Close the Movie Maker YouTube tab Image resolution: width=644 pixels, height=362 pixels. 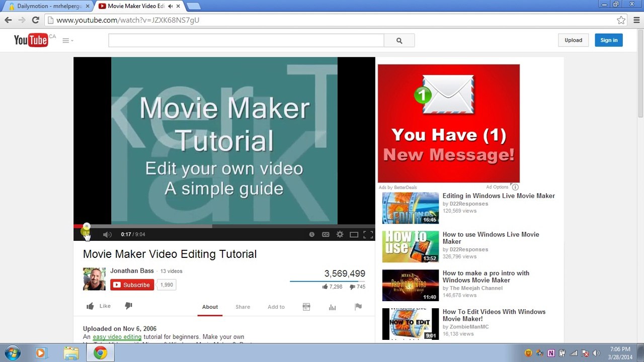[x=178, y=6]
